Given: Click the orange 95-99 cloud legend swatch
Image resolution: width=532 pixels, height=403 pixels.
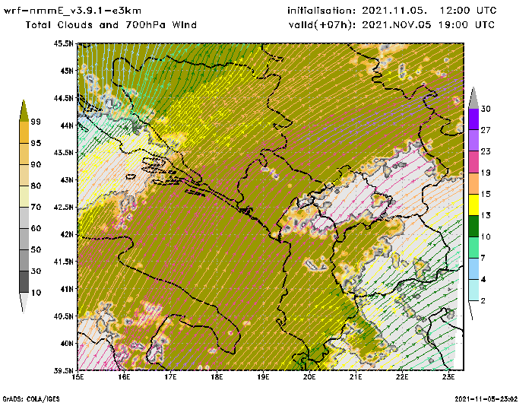Looking at the screenshot, I should coord(24,133).
